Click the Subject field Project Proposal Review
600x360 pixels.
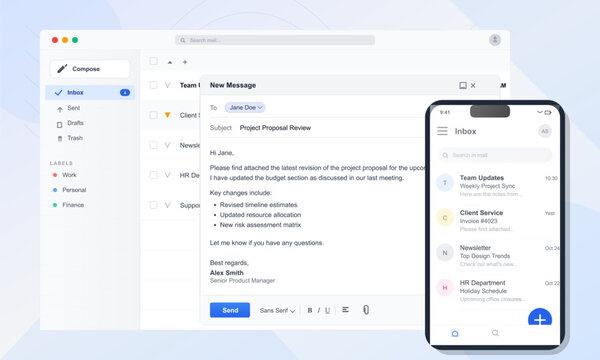275,128
